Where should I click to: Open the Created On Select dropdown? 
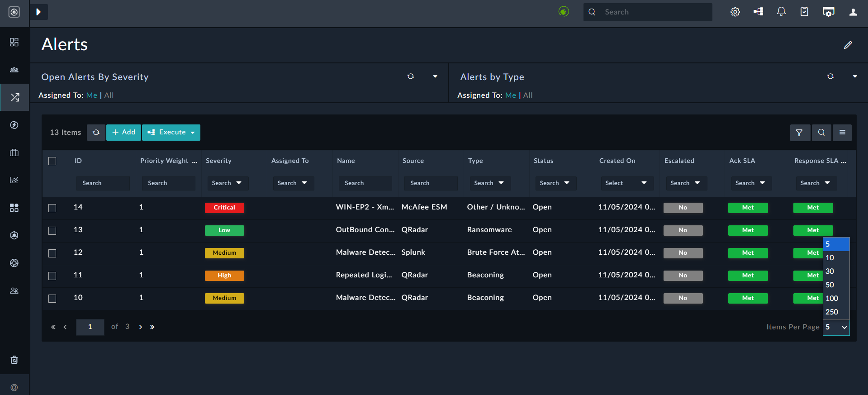pos(627,183)
